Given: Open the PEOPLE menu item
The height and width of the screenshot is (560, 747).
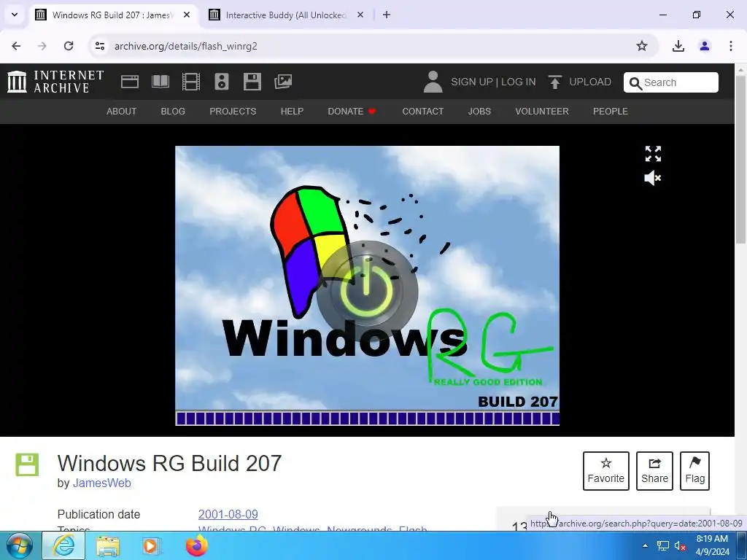Looking at the screenshot, I should [611, 112].
